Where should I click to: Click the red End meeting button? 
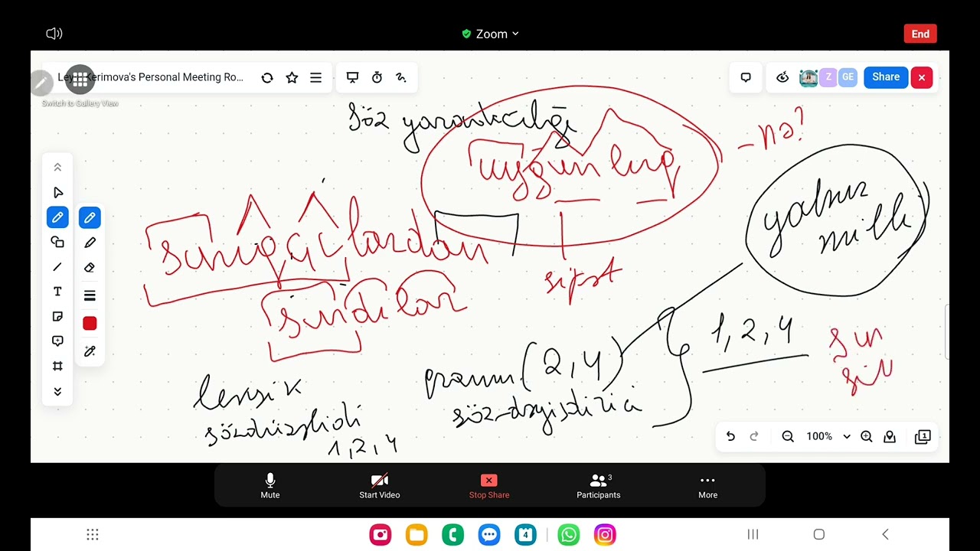[920, 34]
